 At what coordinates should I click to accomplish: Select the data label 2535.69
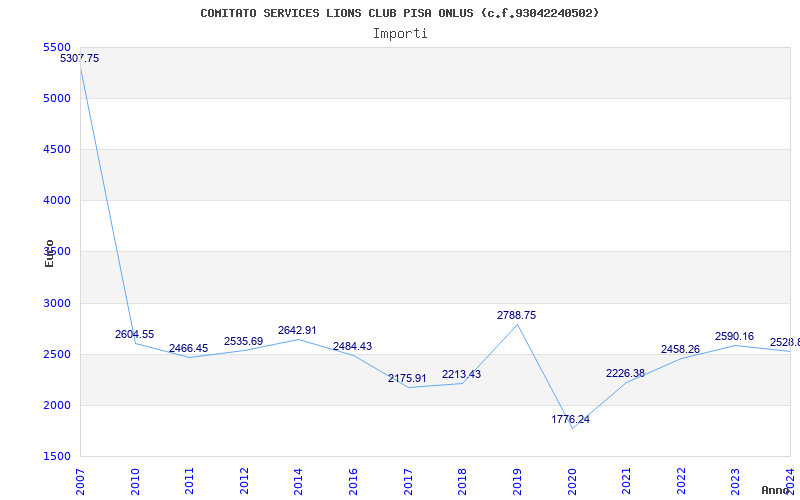(x=243, y=341)
